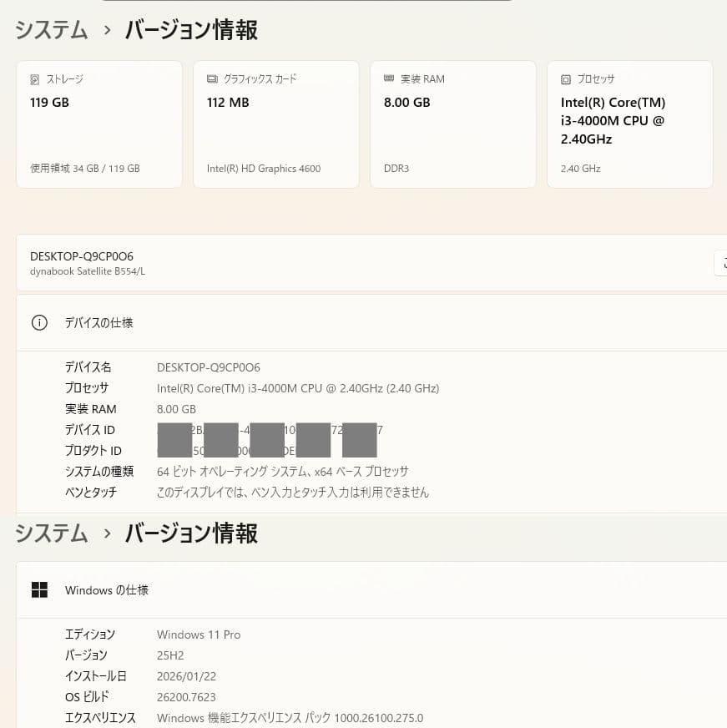Click the chevron separator in the lower breadcrumb
Screen dimensions: 727x728
tap(107, 533)
